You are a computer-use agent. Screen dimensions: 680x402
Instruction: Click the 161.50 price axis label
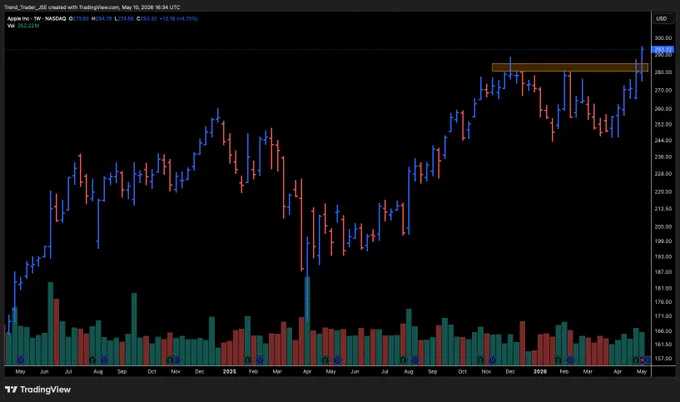[x=663, y=345]
